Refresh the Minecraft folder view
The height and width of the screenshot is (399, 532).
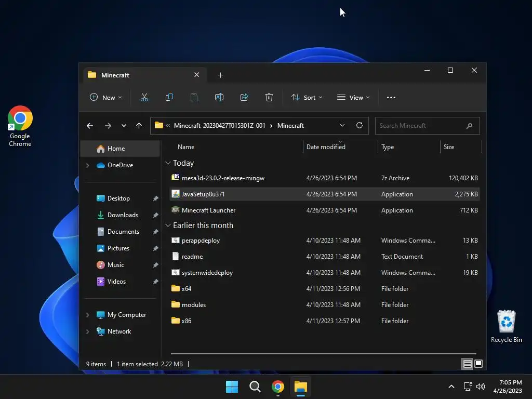(360, 125)
